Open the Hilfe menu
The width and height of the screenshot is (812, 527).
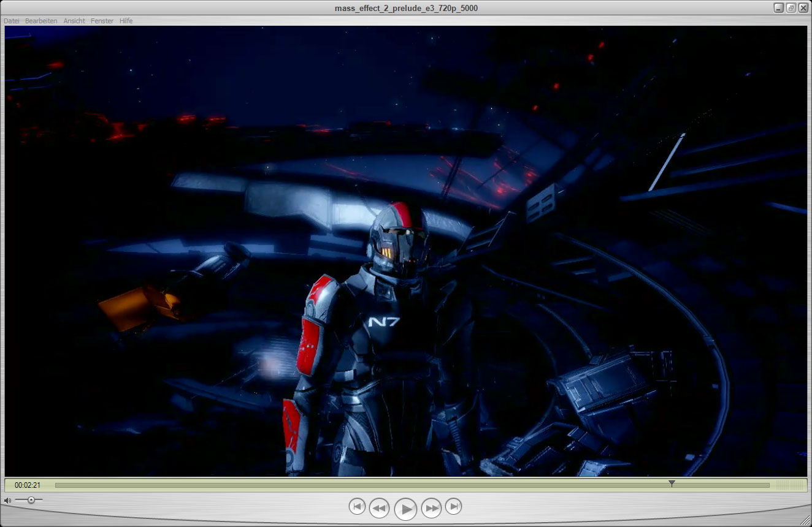(x=126, y=21)
